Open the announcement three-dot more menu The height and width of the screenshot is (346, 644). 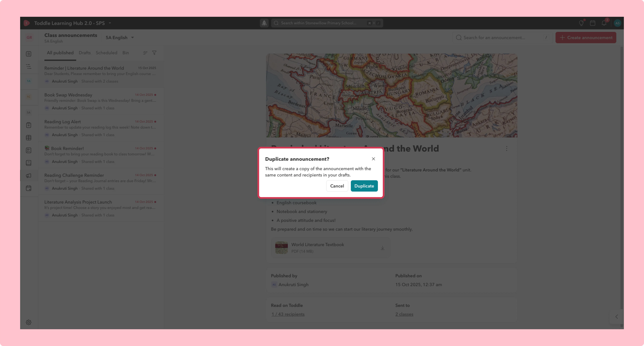pyautogui.click(x=506, y=148)
